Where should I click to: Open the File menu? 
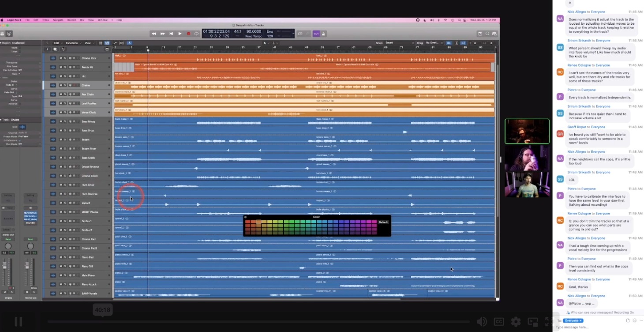(27, 20)
